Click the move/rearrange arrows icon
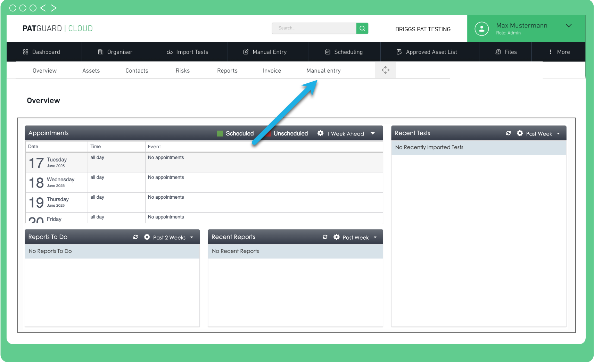The width and height of the screenshot is (594, 364). tap(386, 70)
